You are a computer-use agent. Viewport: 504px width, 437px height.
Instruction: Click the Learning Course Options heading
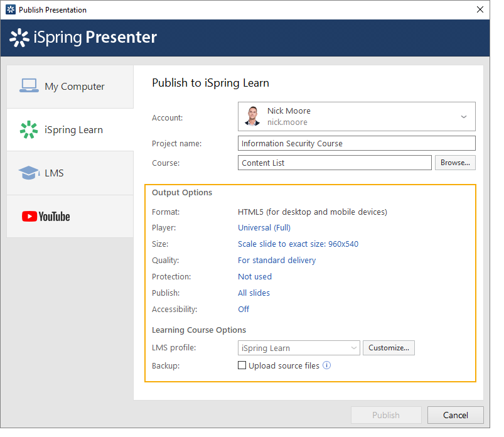pyautogui.click(x=198, y=330)
